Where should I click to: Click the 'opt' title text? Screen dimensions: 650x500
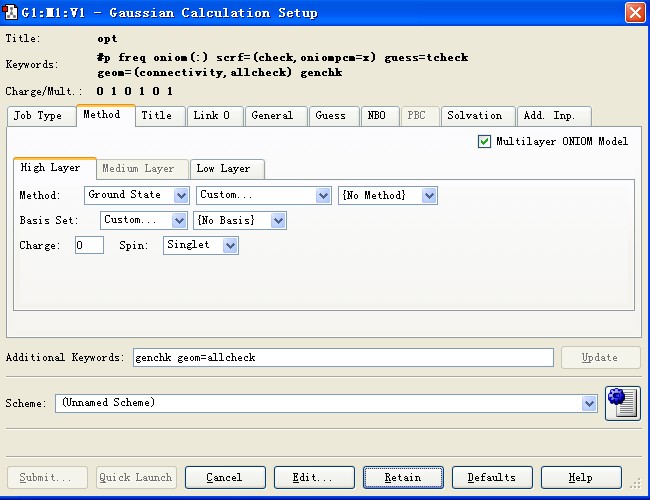(107, 39)
